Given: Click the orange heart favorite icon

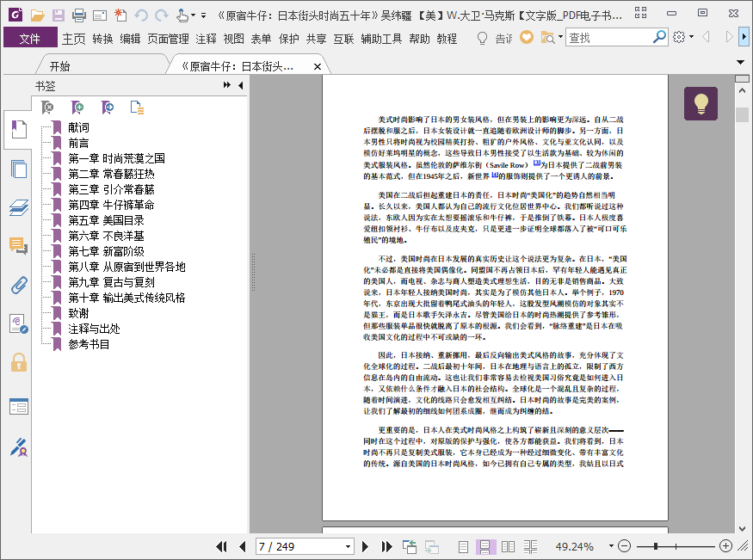Looking at the screenshot, I should 527,37.
